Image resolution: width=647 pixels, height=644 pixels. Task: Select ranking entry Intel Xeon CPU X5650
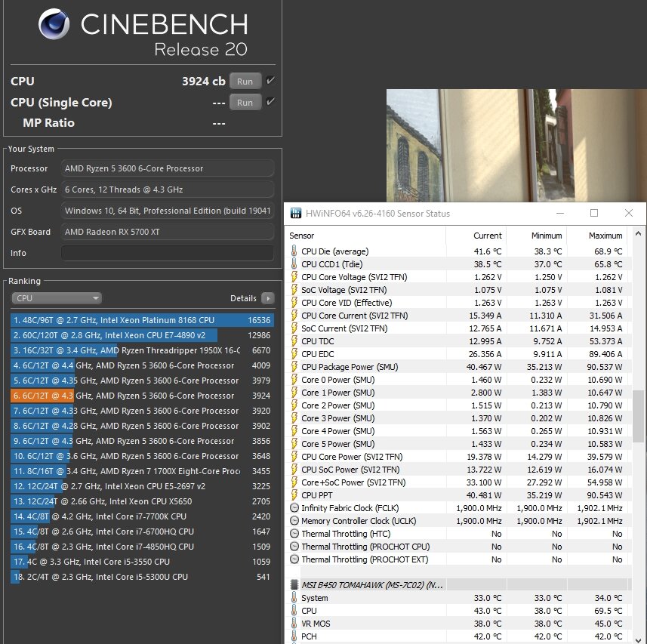pyautogui.click(x=142, y=501)
